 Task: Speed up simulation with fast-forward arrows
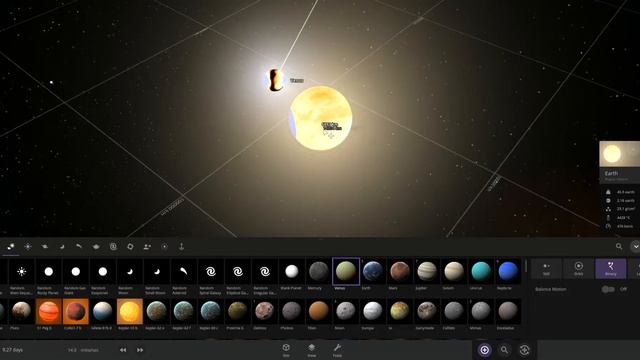pyautogui.click(x=140, y=350)
